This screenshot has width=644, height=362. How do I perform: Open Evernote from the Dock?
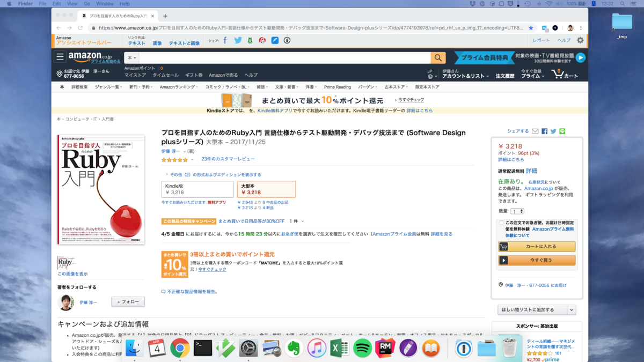pos(294,349)
